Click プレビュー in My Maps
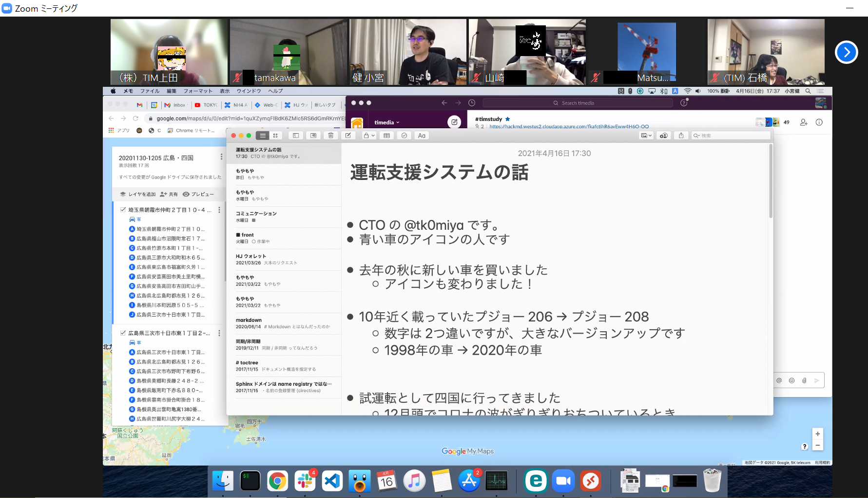This screenshot has width=868, height=498. pyautogui.click(x=198, y=194)
